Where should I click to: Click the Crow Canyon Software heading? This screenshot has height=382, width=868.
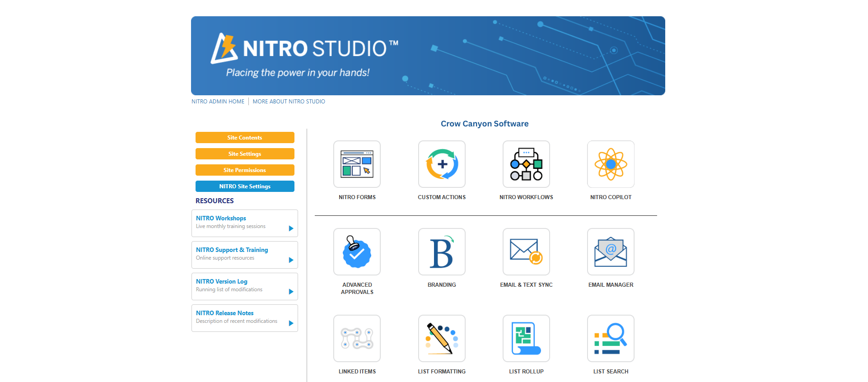pos(485,124)
